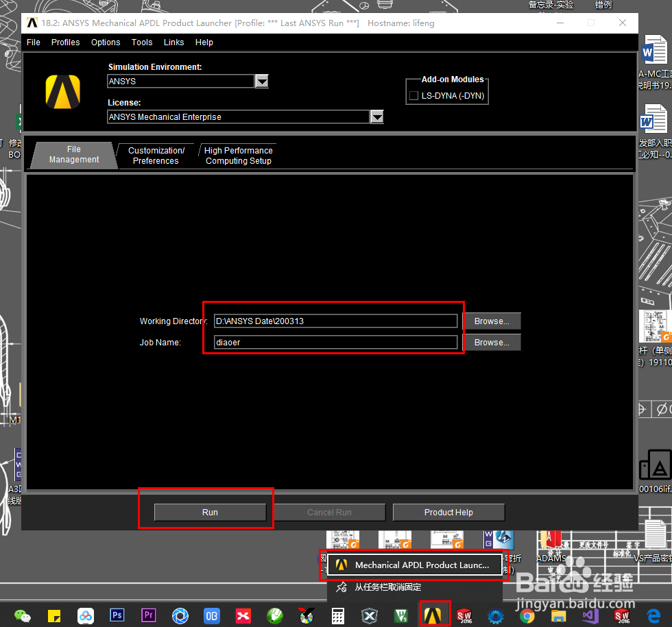Open second SolidWorks 2016 taskbar icon

[x=622, y=616]
